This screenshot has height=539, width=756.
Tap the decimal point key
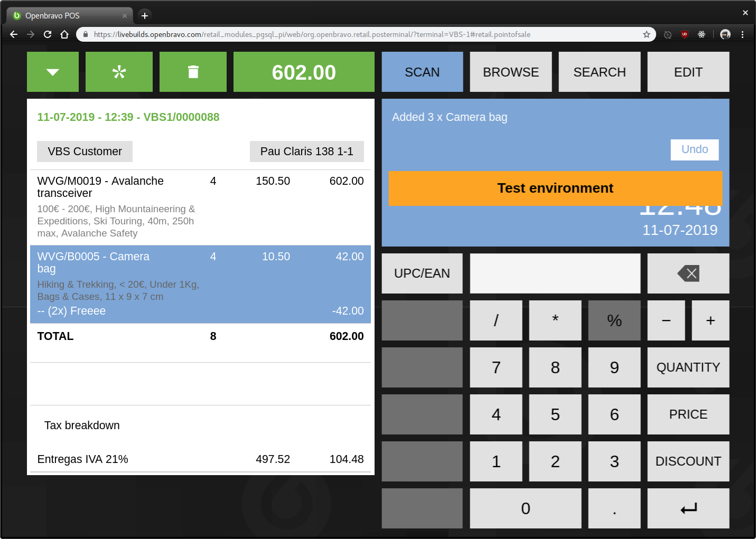614,508
